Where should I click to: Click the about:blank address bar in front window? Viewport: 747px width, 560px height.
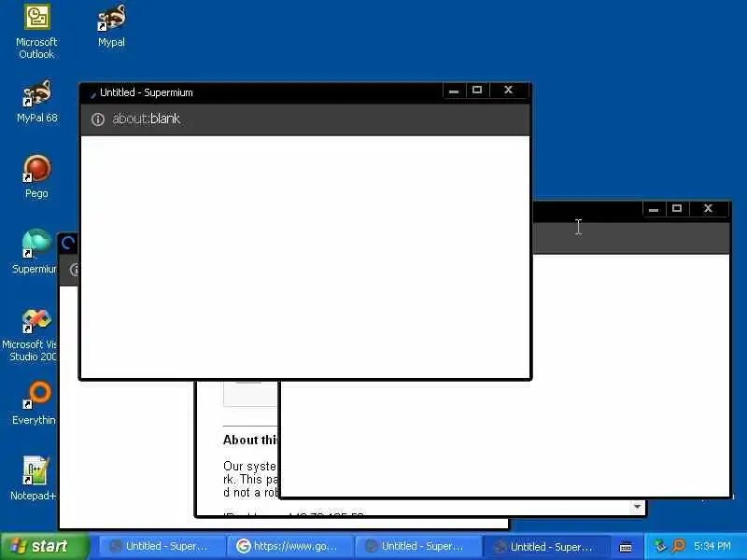click(x=305, y=119)
